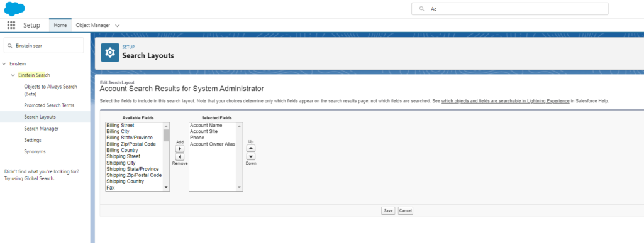
Task: Click the Add arrow button
Action: tap(179, 148)
